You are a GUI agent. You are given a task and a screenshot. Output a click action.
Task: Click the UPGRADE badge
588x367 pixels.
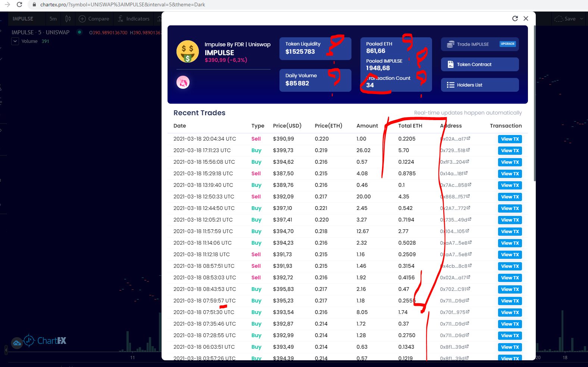[507, 44]
